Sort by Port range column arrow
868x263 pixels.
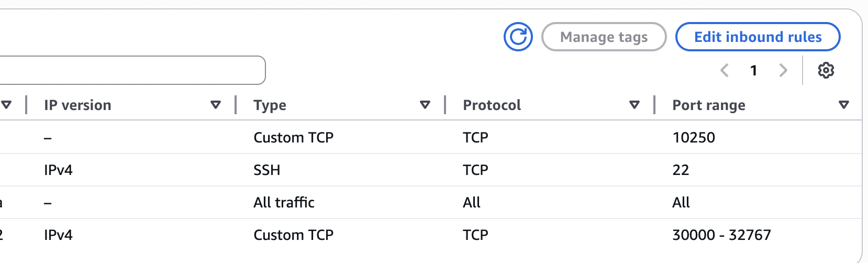pos(843,105)
